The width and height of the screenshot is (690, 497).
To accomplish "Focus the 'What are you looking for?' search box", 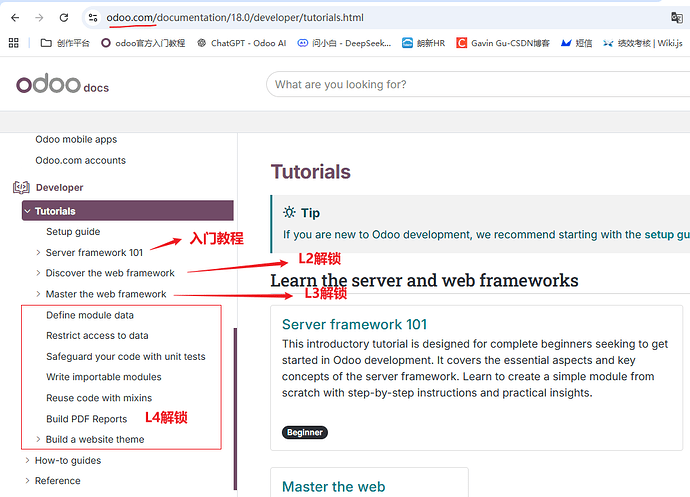I will [478, 84].
